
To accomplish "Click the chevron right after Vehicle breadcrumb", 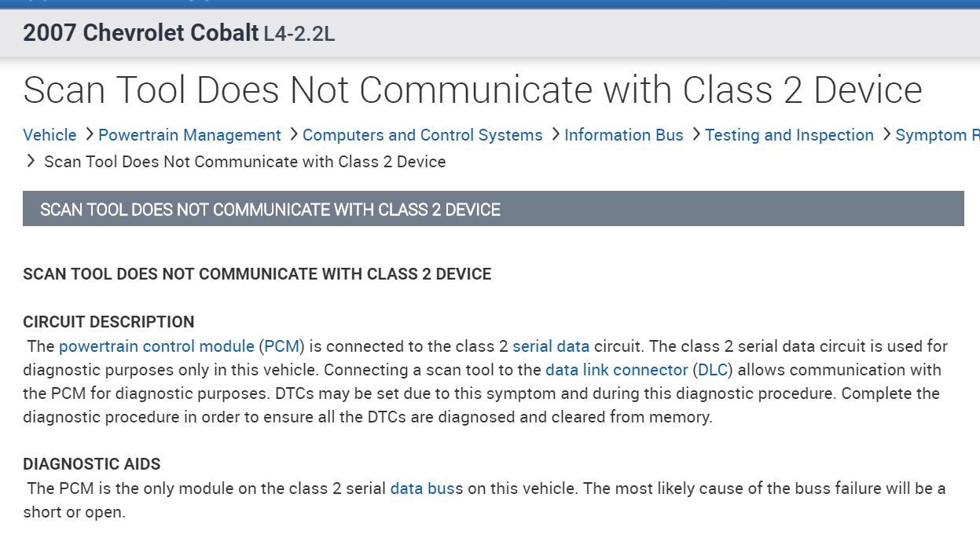I will coord(88,135).
